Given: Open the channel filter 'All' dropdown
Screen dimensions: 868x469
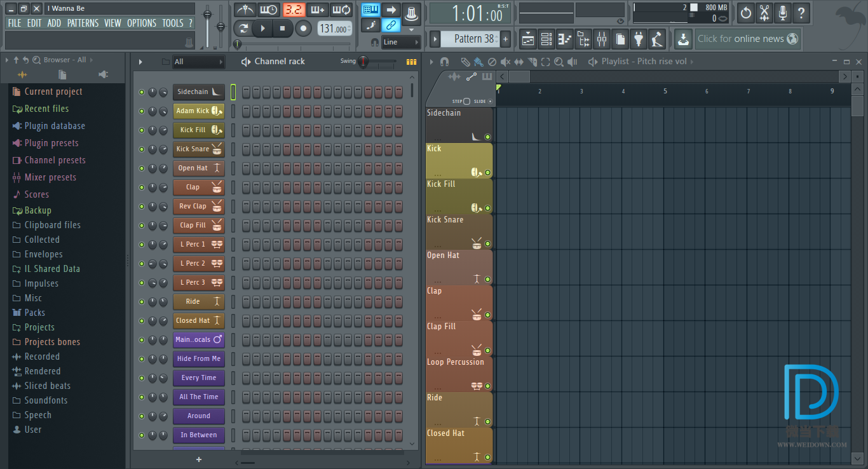Looking at the screenshot, I should (199, 62).
